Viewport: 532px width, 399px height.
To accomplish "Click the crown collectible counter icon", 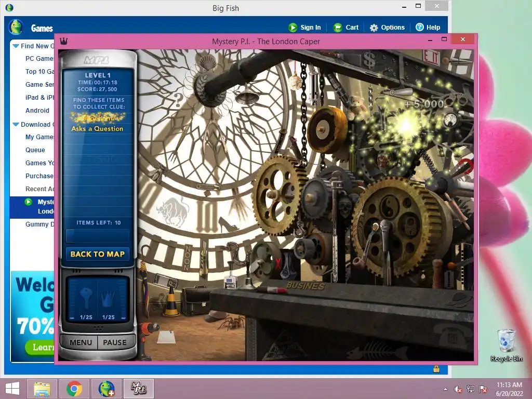I will click(x=108, y=298).
